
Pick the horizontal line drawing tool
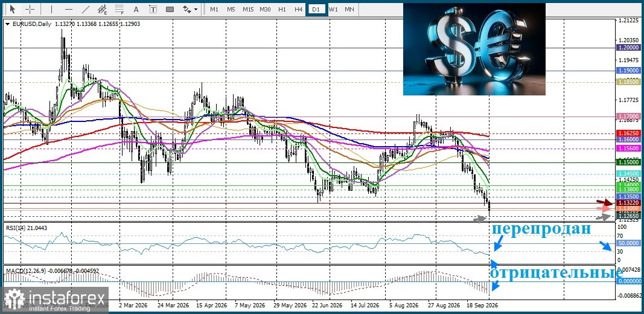click(69, 9)
